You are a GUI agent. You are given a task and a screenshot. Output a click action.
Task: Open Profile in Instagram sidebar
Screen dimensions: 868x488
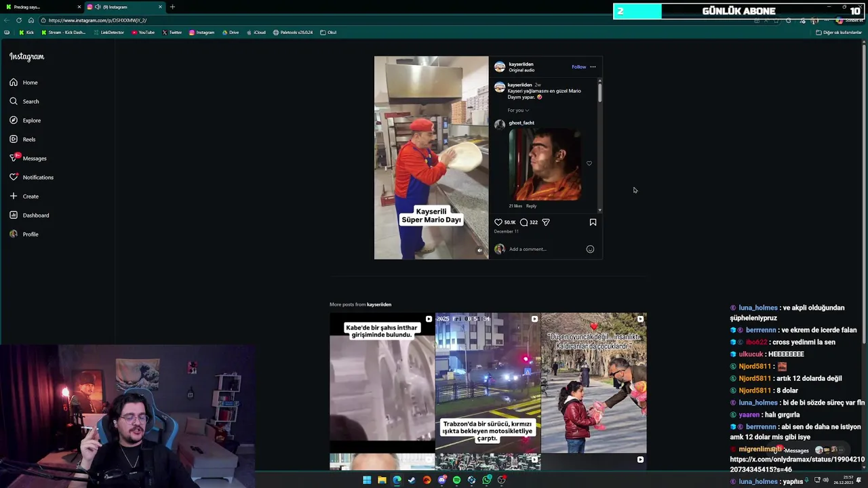(x=24, y=235)
